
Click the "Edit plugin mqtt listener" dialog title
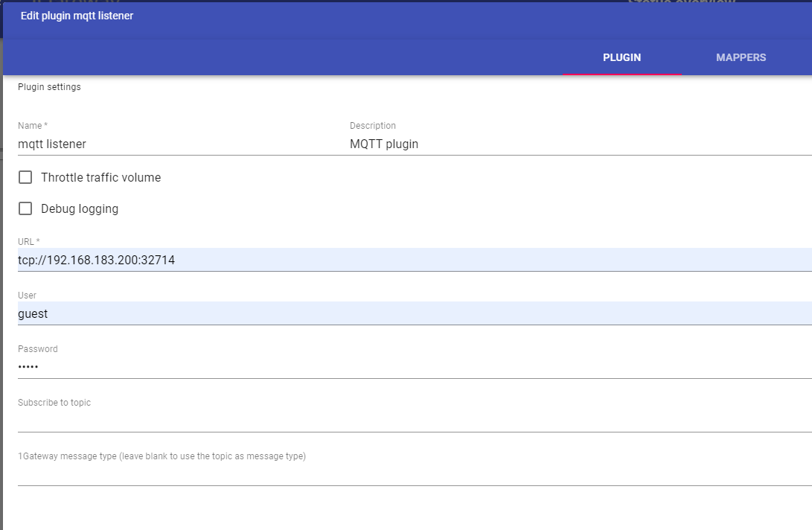click(x=77, y=16)
